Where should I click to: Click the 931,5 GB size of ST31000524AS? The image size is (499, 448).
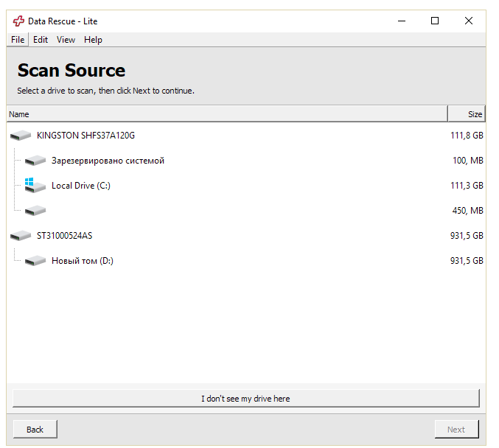[x=467, y=236]
